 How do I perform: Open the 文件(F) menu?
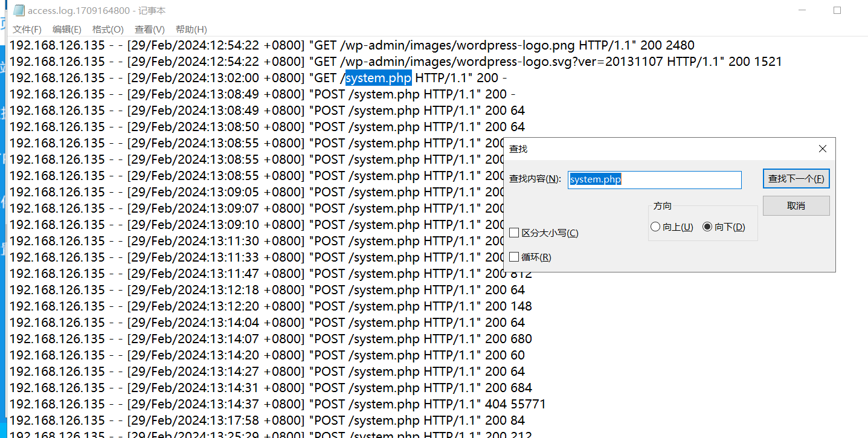tap(27, 29)
